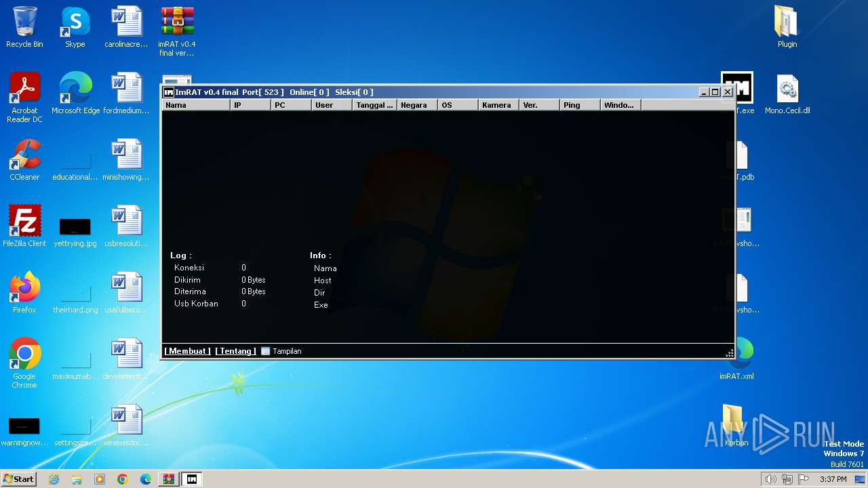Open the Recycle Bin desktop icon
868x488 pixels.
click(24, 27)
